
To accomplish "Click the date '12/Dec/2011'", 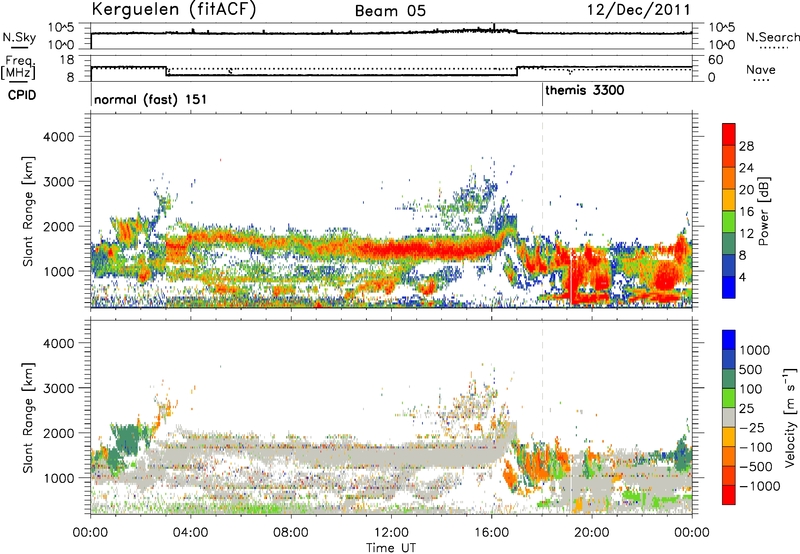I will coord(638,10).
